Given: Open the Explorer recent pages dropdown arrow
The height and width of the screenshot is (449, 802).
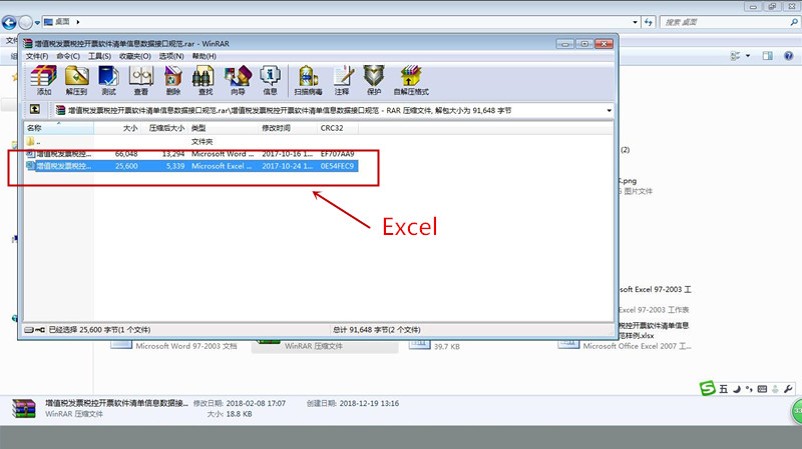Looking at the screenshot, I should click(x=37, y=23).
